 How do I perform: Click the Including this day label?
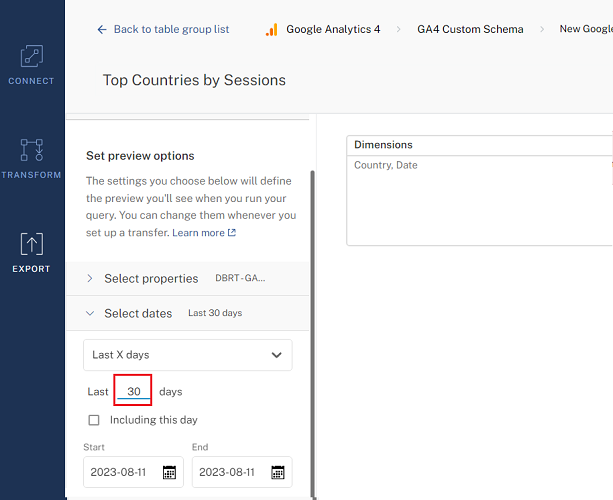(x=154, y=420)
